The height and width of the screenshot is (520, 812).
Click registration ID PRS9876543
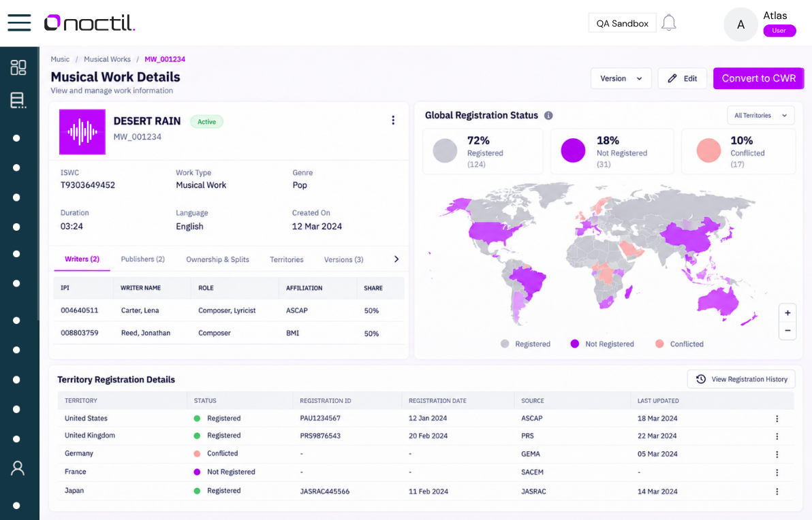(x=320, y=436)
